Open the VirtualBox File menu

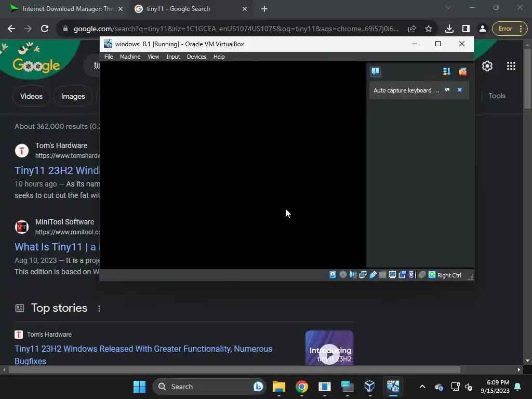[x=109, y=57]
